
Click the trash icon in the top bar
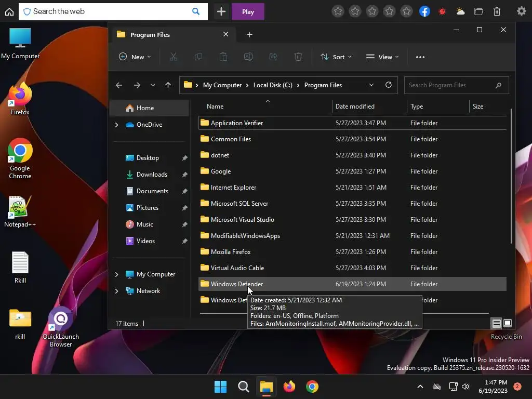tap(497, 11)
